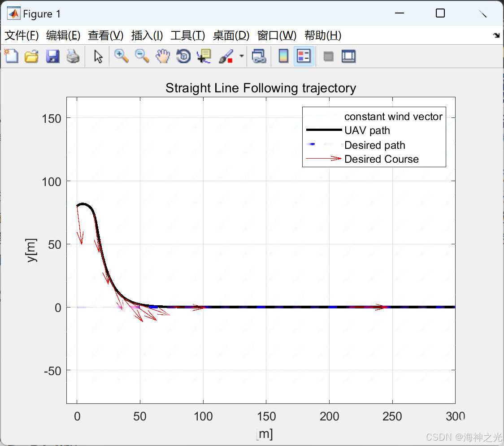This screenshot has height=446, width=504.
Task: Open the 窗口(W) menu
Action: point(277,35)
